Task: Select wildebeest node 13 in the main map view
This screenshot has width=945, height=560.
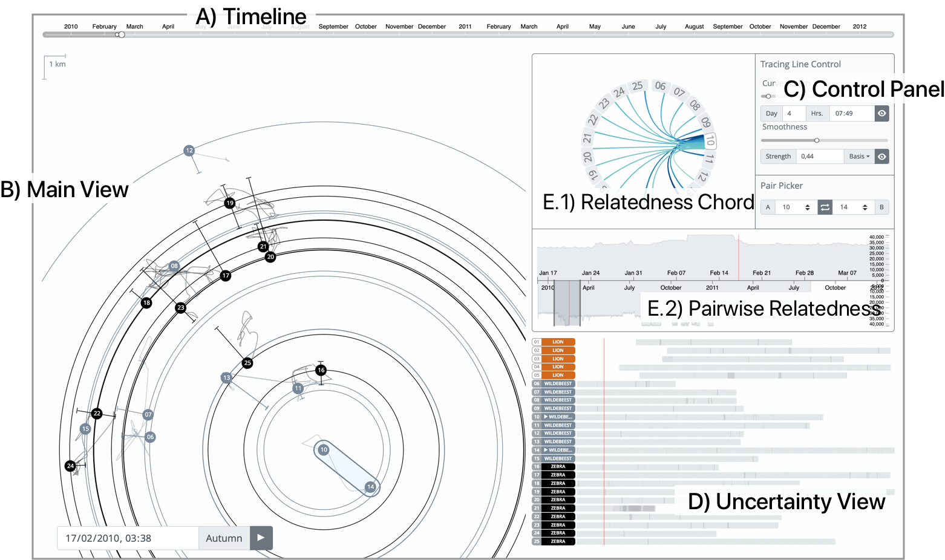Action: (226, 378)
